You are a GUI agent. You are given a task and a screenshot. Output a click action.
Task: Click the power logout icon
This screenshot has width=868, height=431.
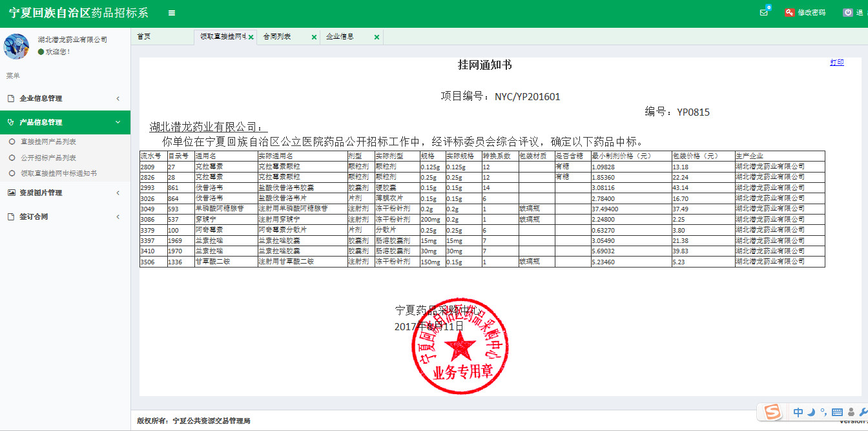847,12
